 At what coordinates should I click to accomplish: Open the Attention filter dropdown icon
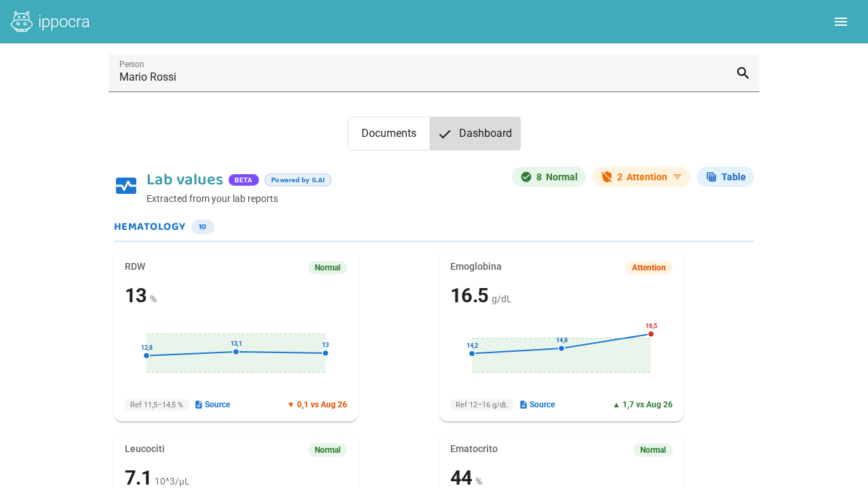[677, 177]
